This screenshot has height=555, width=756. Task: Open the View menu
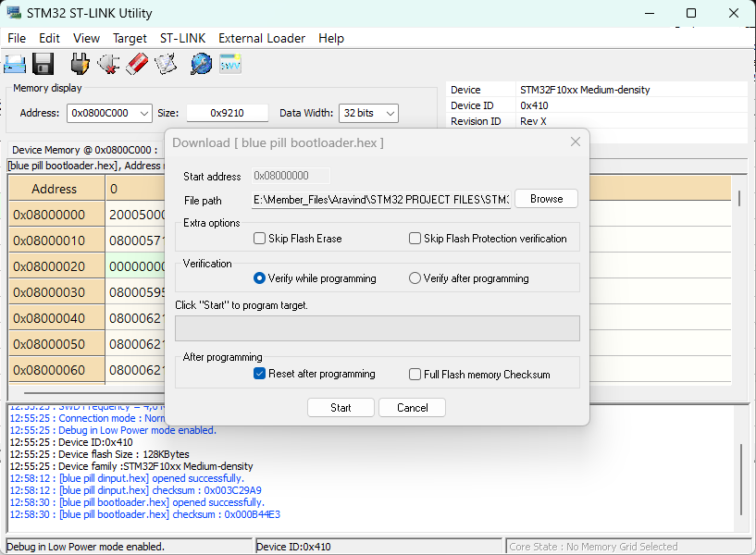86,38
